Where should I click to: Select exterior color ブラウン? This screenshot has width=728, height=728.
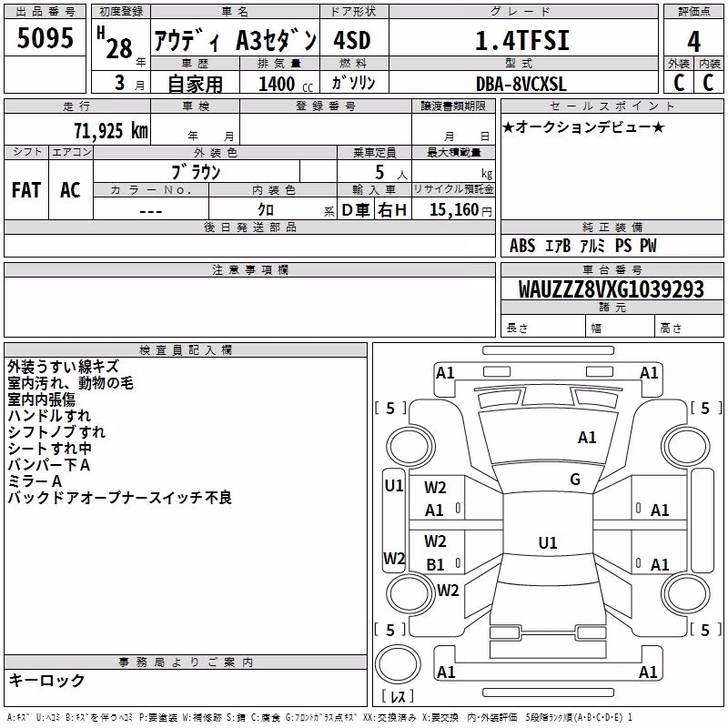click(196, 172)
